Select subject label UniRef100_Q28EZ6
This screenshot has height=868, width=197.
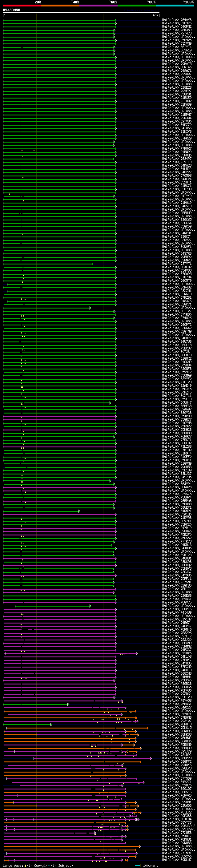[x=177, y=88]
